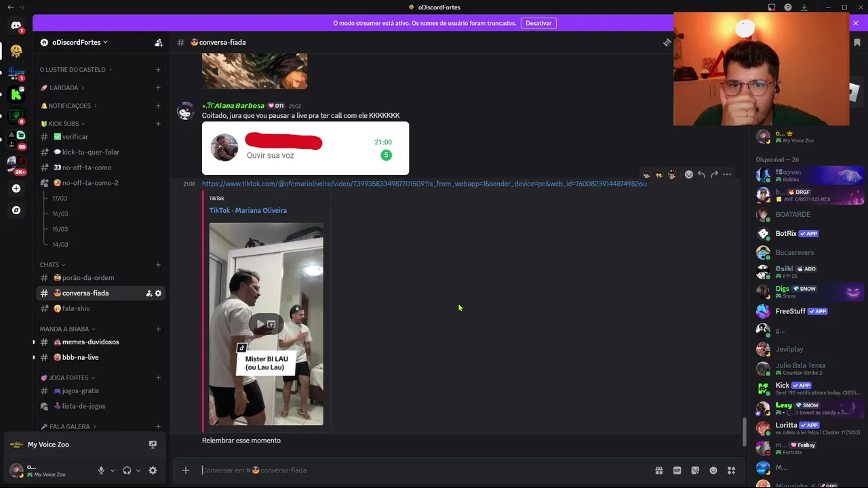Open more options for the TikTok message
Image resolution: width=868 pixels, height=488 pixels.
[x=727, y=174]
